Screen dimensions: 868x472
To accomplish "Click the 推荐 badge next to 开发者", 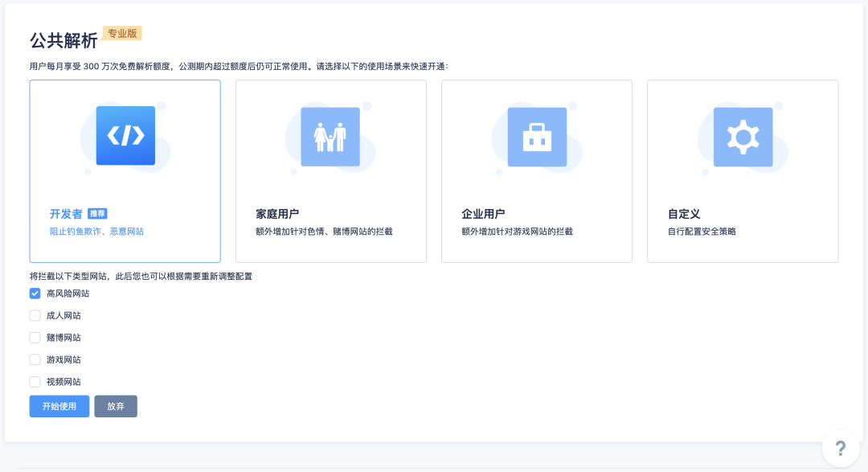I will (x=97, y=214).
